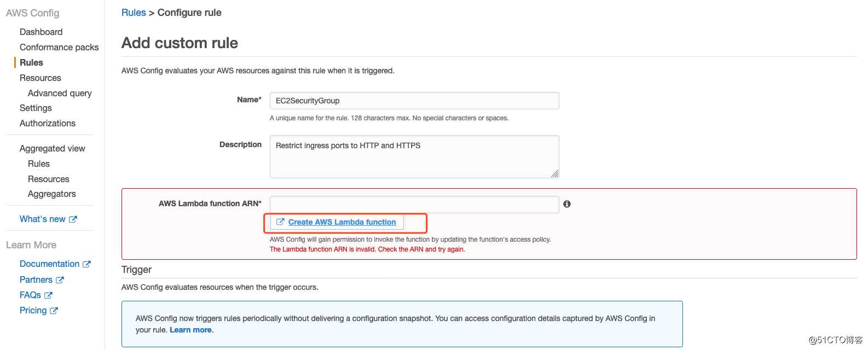
Task: Click external-link icon next to Documentation
Action: pos(86,264)
